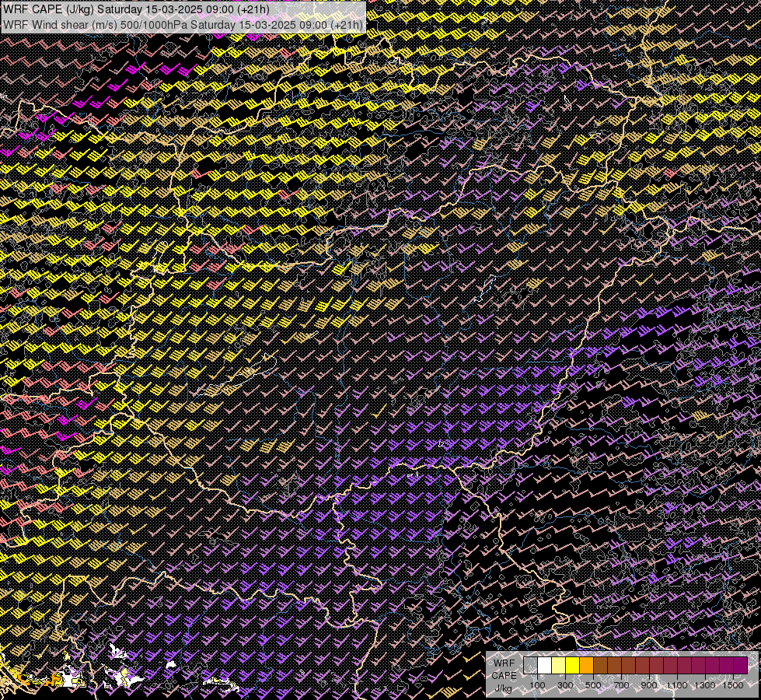Screen dimensions: 761x700
Task: Select the transparent first CAPE legend swatch
Action: (530, 666)
